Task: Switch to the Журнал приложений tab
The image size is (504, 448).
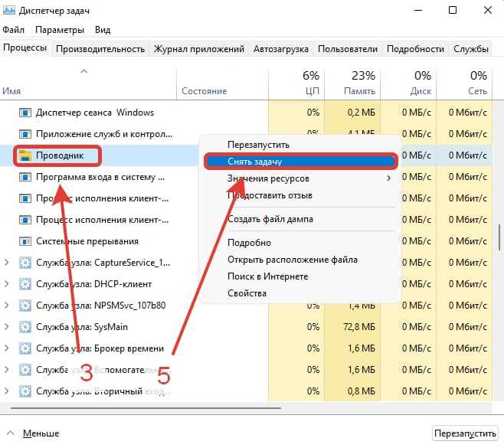Action: (x=199, y=49)
